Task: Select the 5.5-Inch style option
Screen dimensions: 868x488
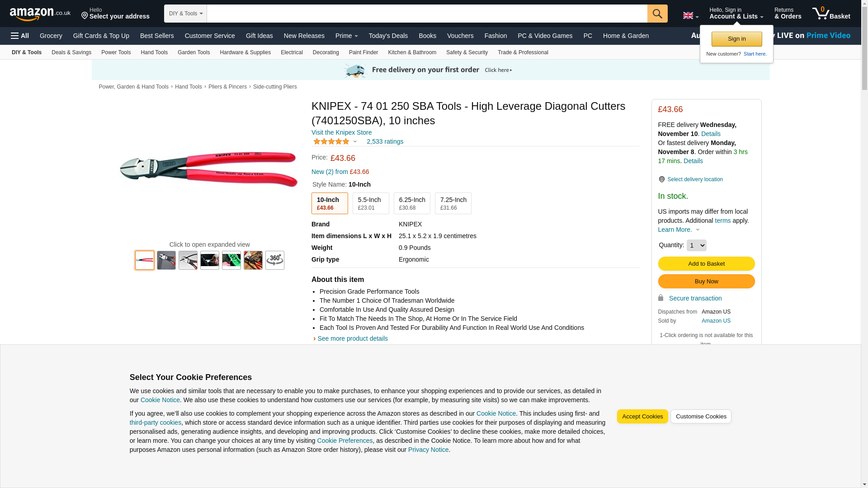Action: (x=370, y=203)
